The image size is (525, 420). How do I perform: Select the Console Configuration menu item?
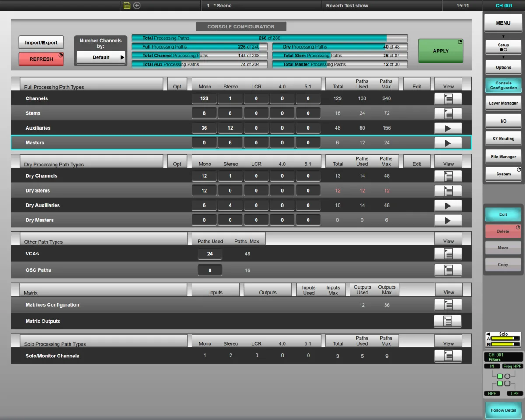click(x=503, y=85)
